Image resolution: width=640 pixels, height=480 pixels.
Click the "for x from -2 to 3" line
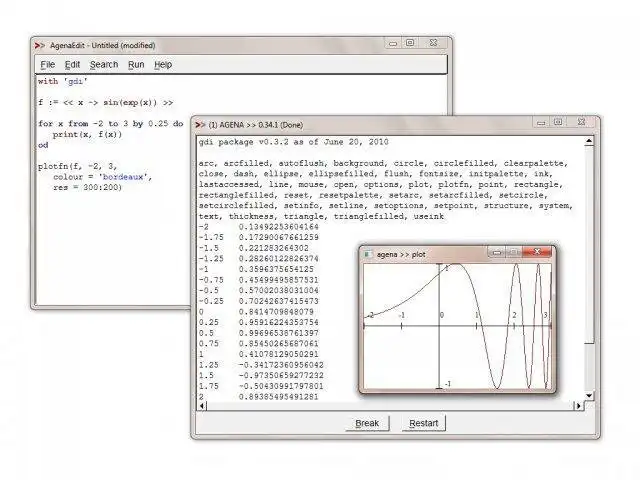(x=110, y=124)
